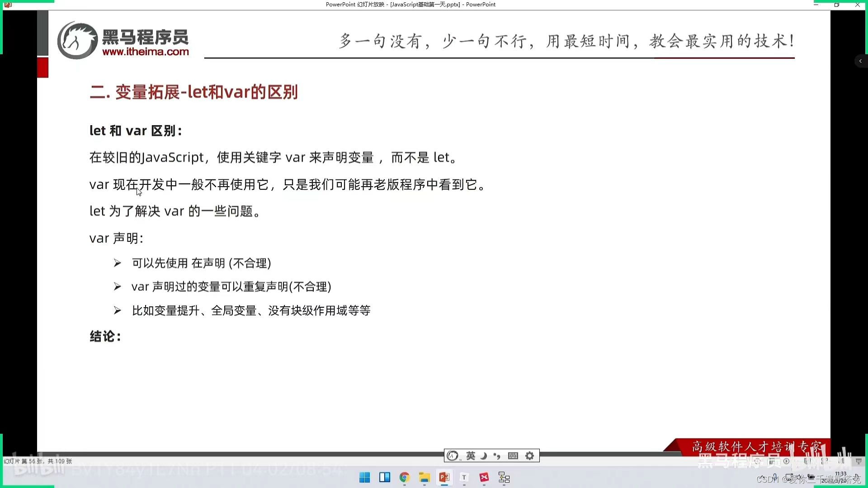Viewport: 868px width, 488px height.
Task: Open the red X app in taskbar
Action: pyautogui.click(x=484, y=478)
